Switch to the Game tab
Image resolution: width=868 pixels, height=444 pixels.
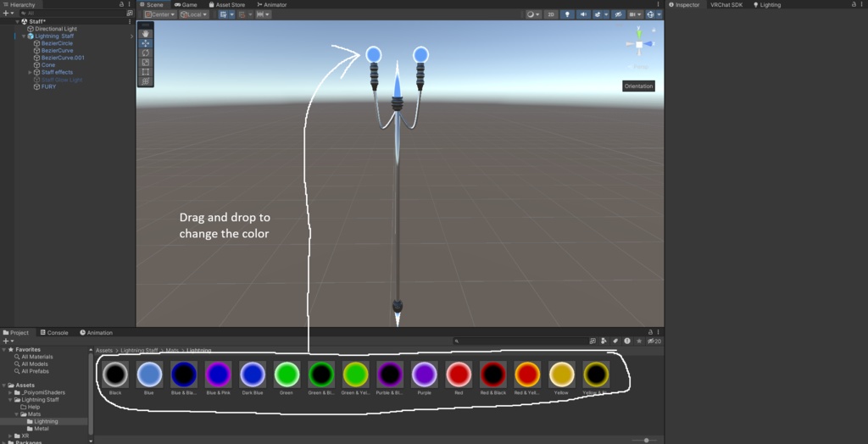coord(186,4)
